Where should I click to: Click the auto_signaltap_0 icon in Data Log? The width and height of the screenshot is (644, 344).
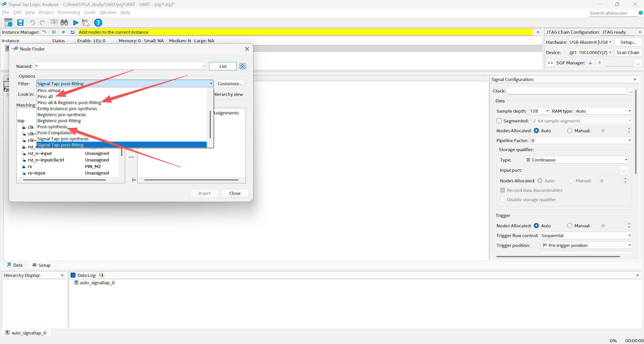tap(77, 282)
